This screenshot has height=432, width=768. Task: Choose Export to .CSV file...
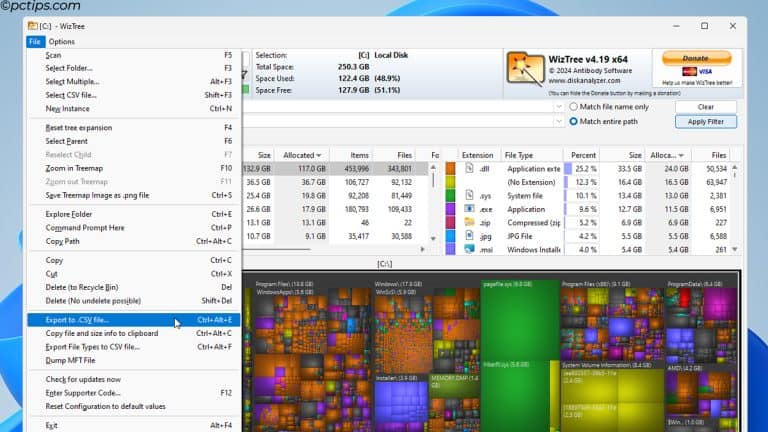(x=134, y=320)
